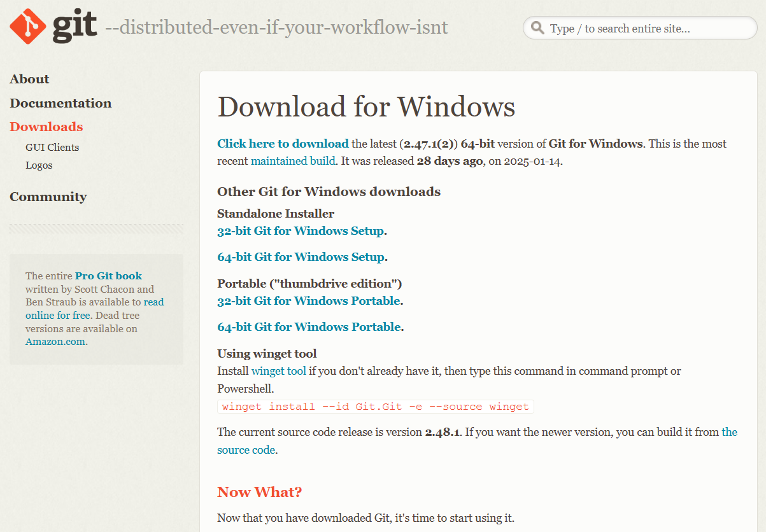The width and height of the screenshot is (766, 532).
Task: Focus the site search input field
Action: tap(640, 28)
